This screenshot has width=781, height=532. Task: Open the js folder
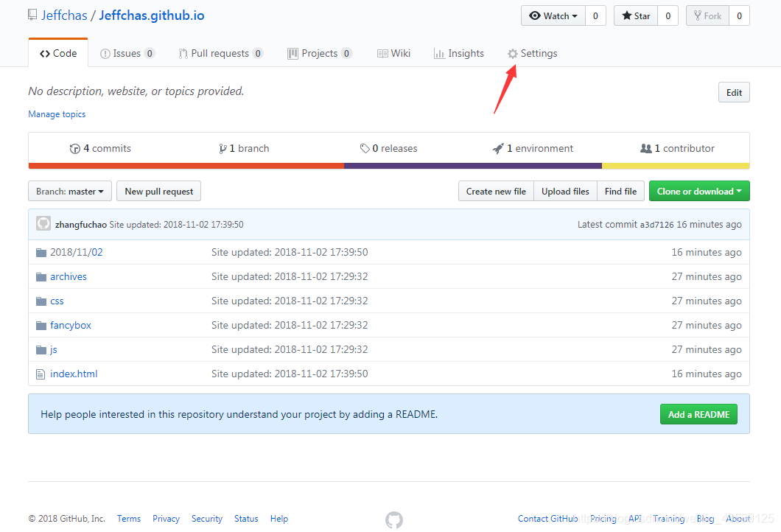click(x=53, y=350)
